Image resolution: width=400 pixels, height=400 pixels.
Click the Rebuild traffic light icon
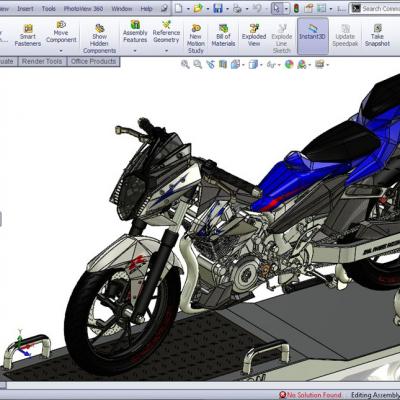pyautogui.click(x=296, y=8)
